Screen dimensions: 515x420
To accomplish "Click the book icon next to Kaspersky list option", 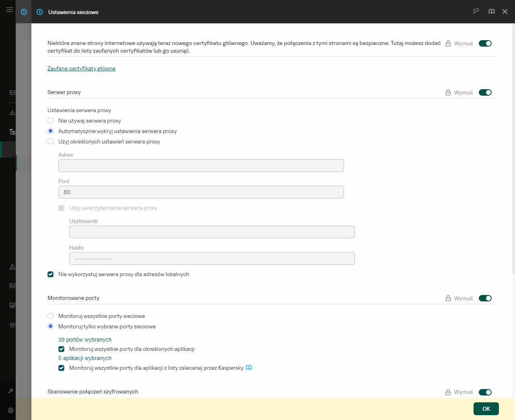I will 249,367.
